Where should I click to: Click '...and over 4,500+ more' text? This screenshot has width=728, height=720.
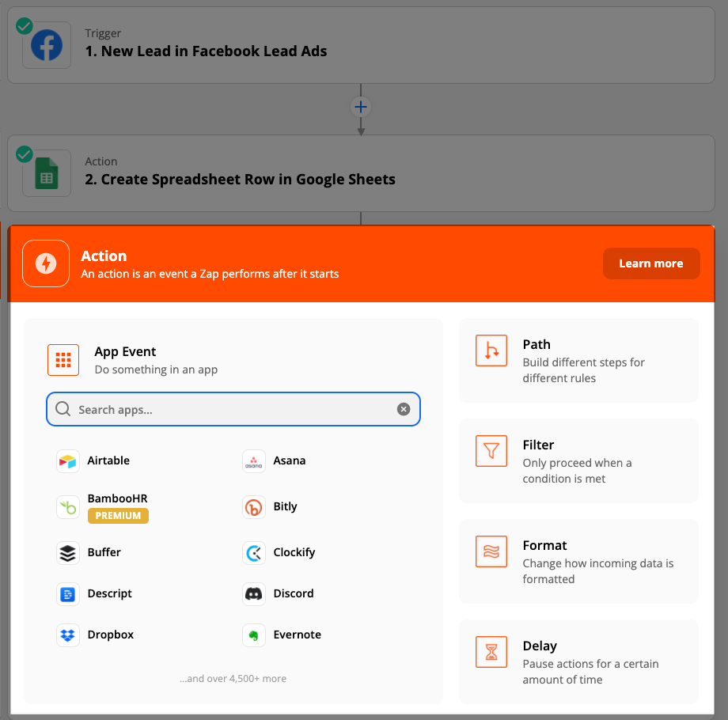(x=233, y=679)
